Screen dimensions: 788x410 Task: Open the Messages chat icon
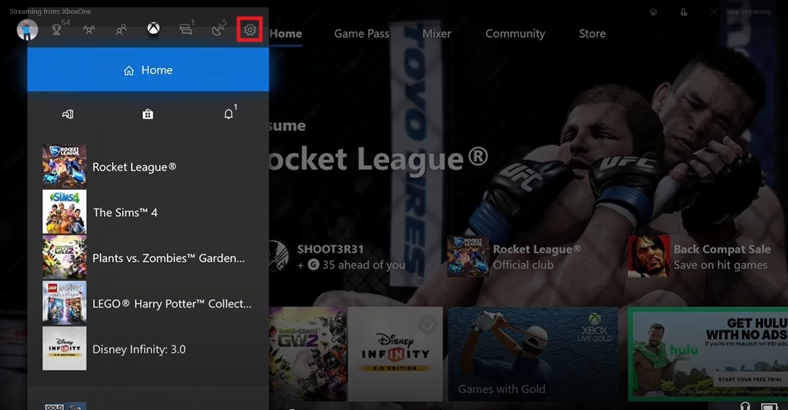point(185,30)
